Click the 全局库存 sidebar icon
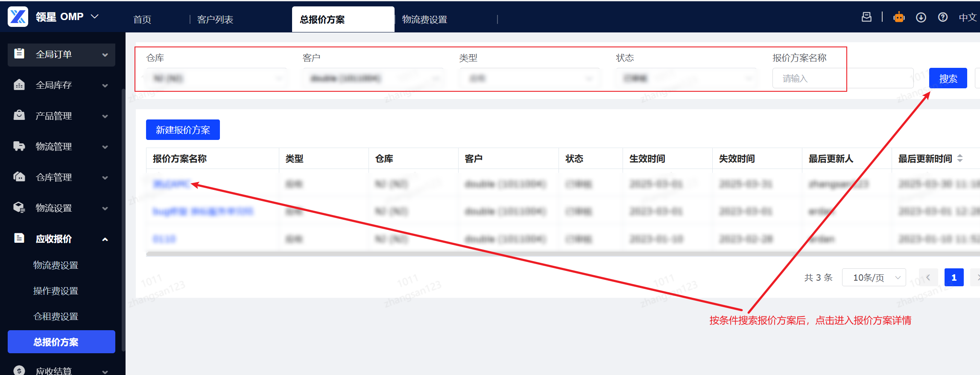980x375 pixels. click(x=19, y=84)
